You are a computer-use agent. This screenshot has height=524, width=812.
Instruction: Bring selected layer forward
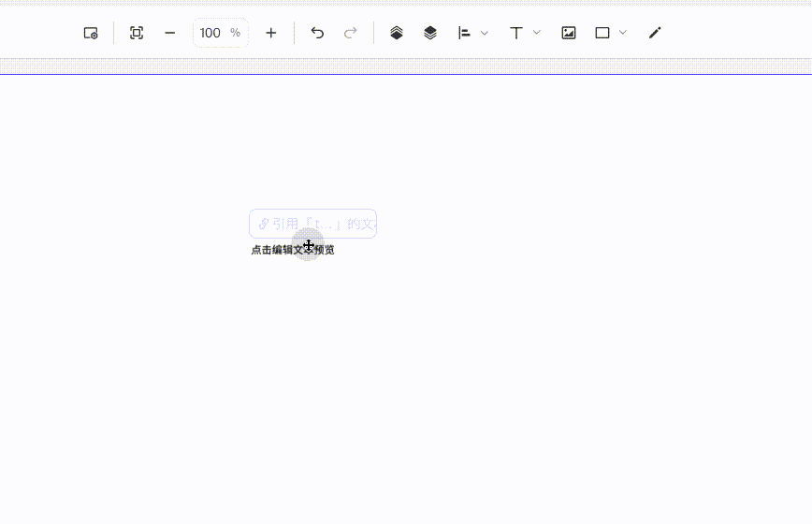click(397, 33)
